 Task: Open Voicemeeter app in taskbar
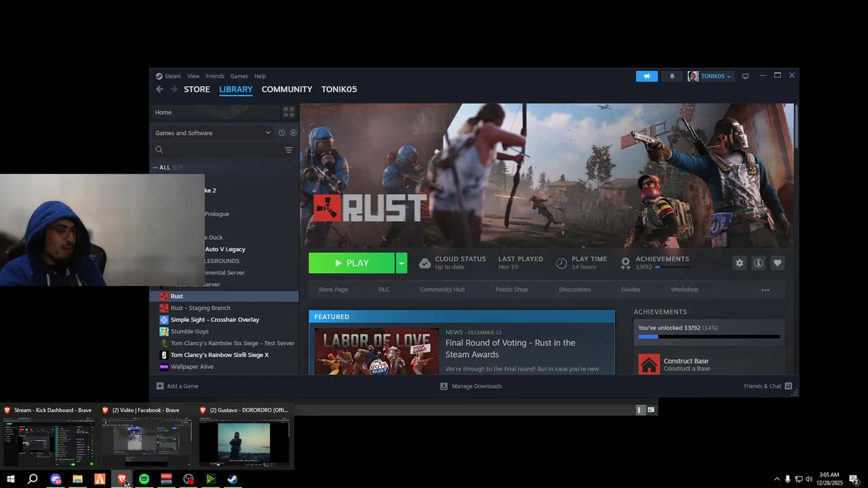coord(166,479)
